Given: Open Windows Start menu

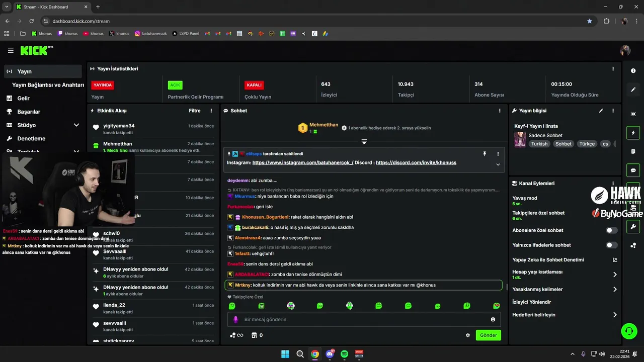Looking at the screenshot, I should click(x=285, y=354).
